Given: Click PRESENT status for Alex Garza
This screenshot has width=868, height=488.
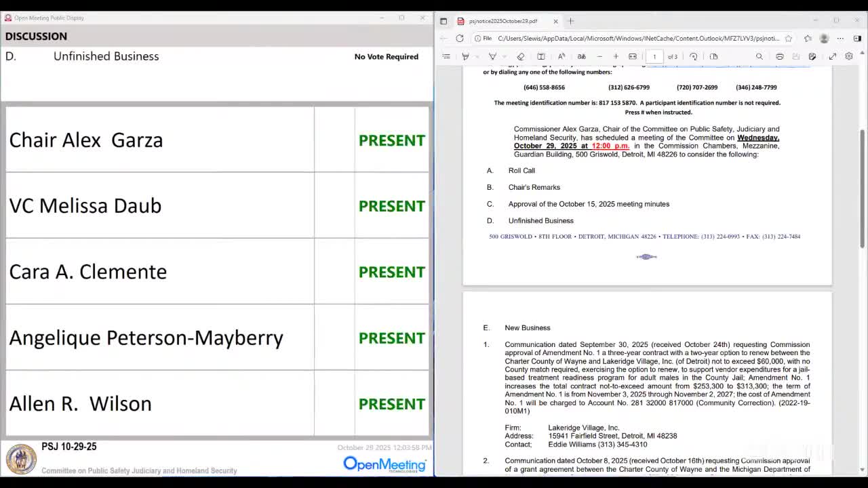Looking at the screenshot, I should [x=392, y=140].
